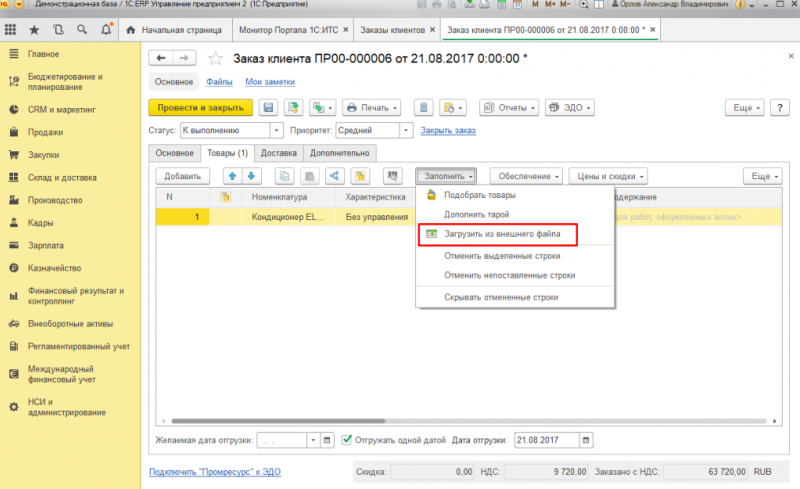Go back with the left arrow button

click(x=161, y=58)
